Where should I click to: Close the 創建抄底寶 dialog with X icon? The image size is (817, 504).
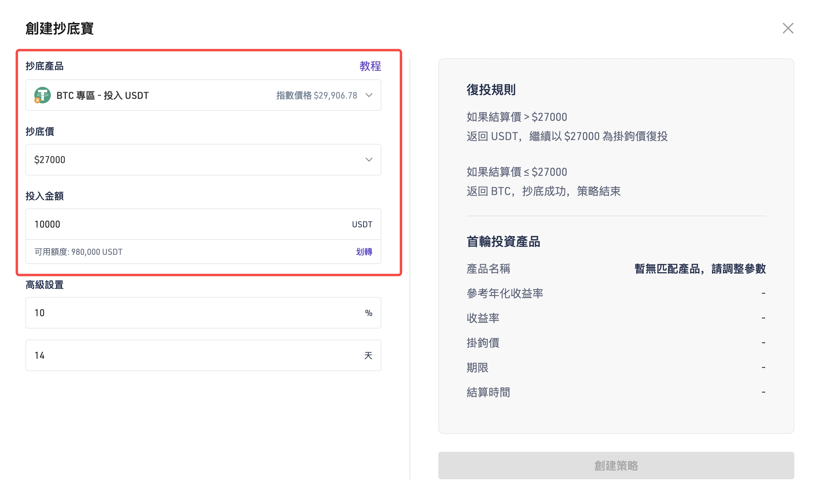pyautogui.click(x=788, y=28)
